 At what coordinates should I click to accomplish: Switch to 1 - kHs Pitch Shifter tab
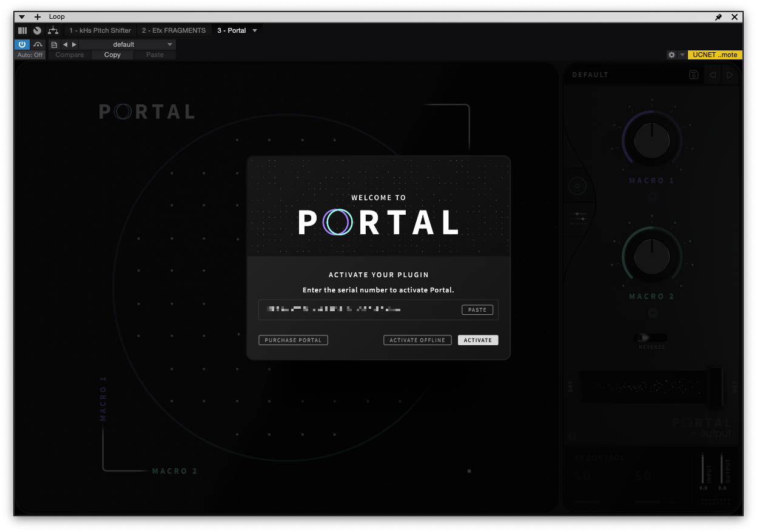tap(100, 30)
